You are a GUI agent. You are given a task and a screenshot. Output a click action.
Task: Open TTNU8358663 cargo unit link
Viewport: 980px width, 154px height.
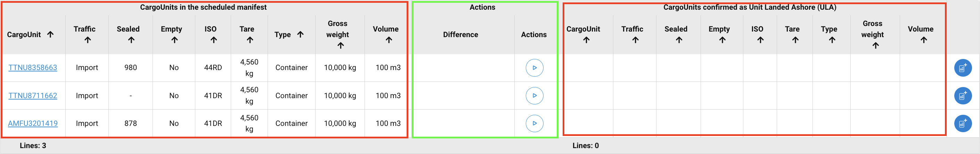click(x=33, y=68)
